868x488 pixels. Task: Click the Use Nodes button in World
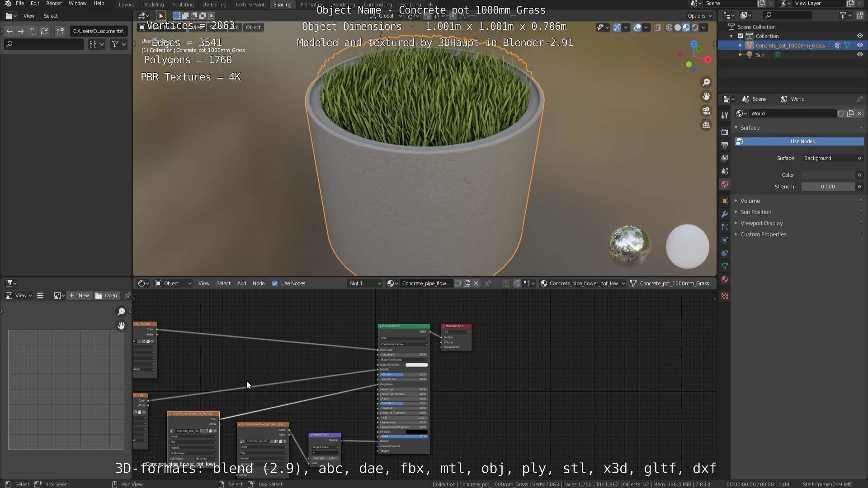[x=799, y=141]
